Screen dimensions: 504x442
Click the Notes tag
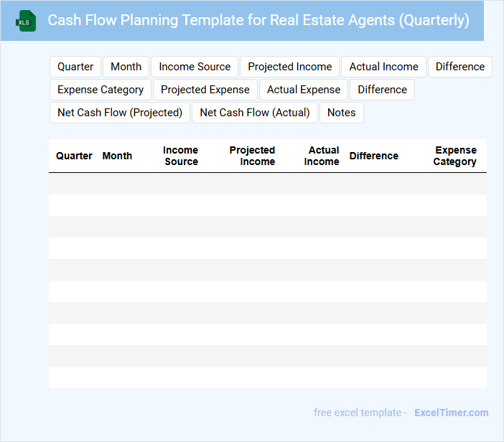point(342,113)
